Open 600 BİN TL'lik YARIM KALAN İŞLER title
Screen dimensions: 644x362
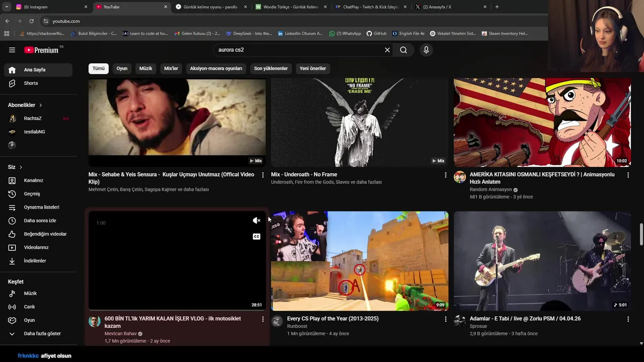[173, 322]
